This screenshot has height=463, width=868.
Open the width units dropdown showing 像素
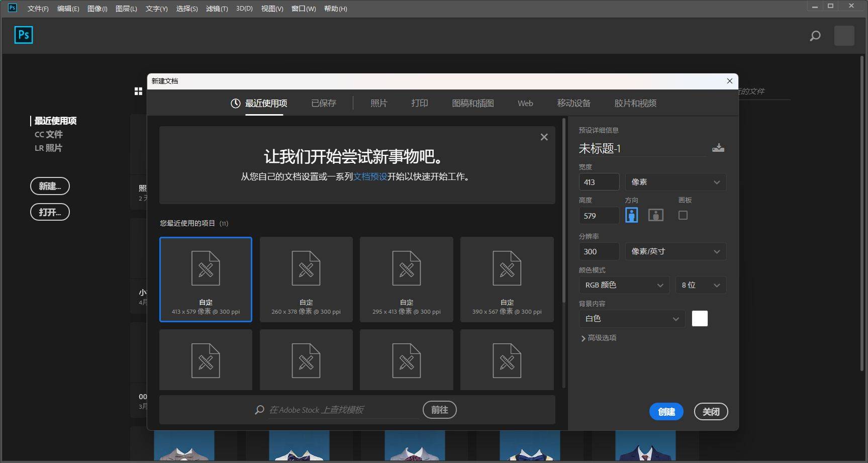[675, 182]
